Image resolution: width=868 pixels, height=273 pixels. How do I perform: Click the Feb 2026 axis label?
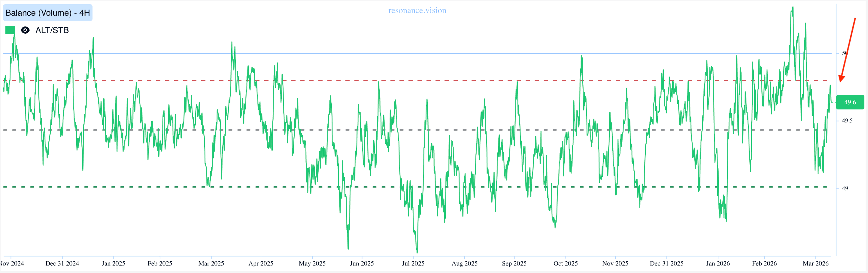764,263
